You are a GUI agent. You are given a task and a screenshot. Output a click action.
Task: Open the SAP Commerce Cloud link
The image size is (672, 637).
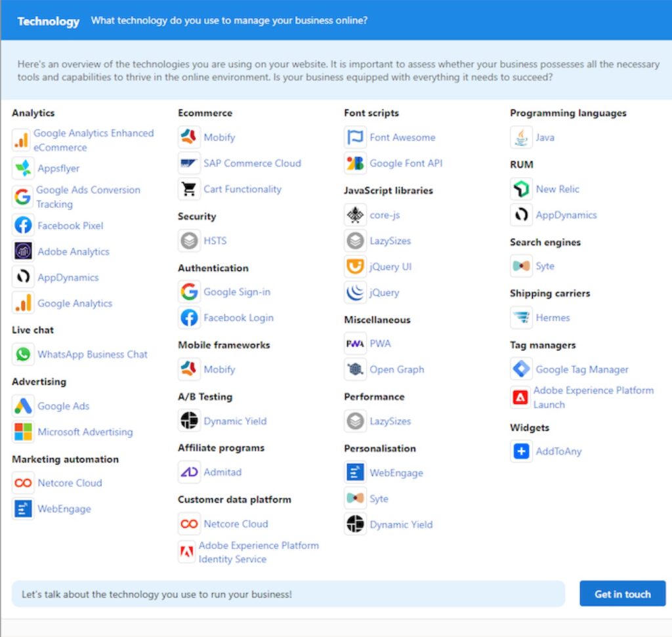click(252, 163)
